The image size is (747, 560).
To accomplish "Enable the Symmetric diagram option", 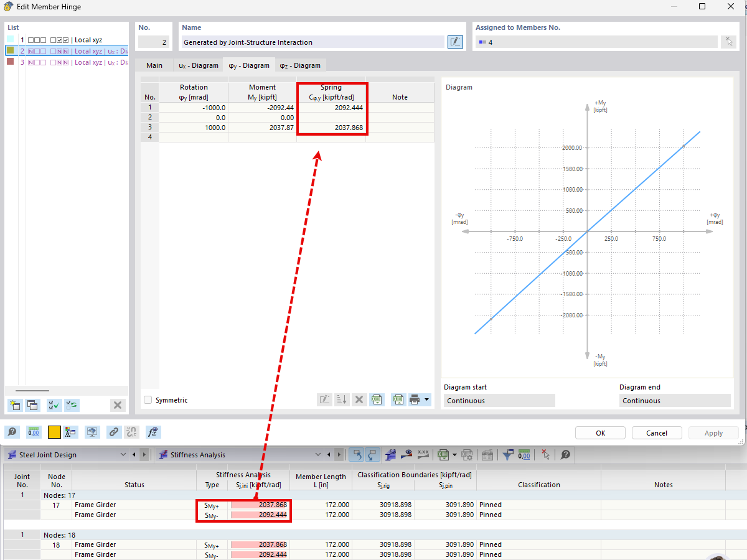I will (x=148, y=400).
